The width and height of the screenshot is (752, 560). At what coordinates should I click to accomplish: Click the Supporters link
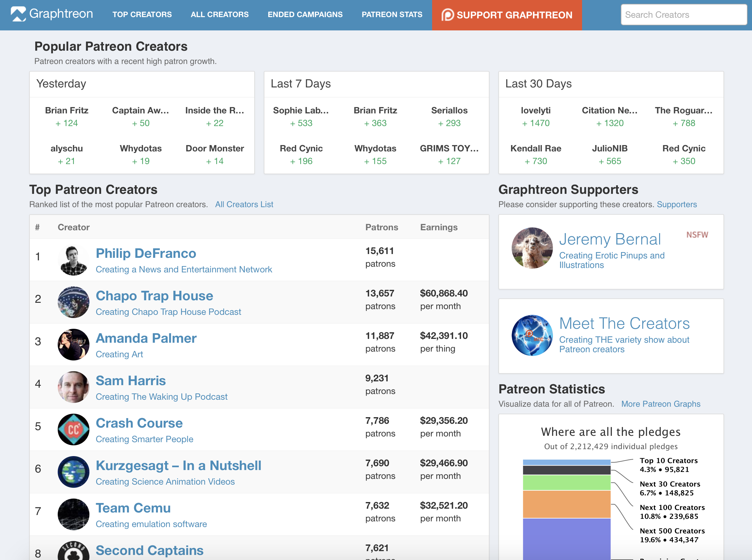[x=677, y=204]
